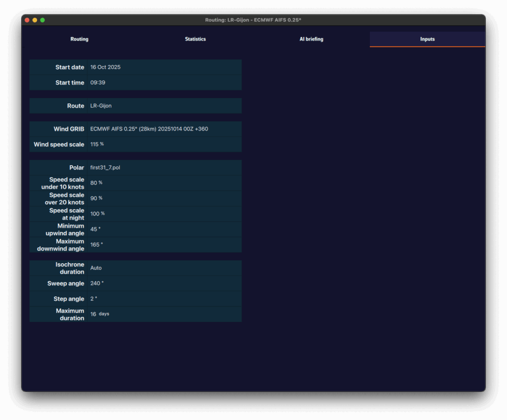Click the Start date value 16 Oct 2025
The width and height of the screenshot is (507, 420).
pyautogui.click(x=105, y=67)
